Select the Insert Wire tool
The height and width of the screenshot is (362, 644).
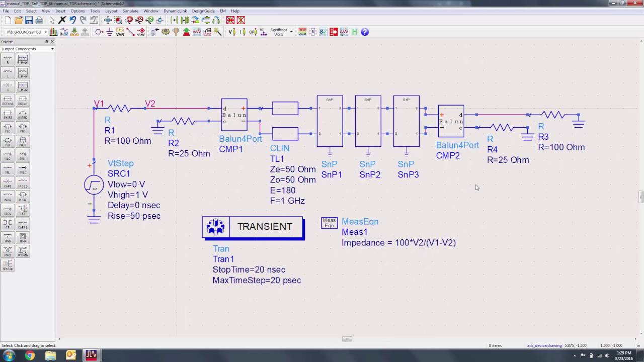coord(130,32)
